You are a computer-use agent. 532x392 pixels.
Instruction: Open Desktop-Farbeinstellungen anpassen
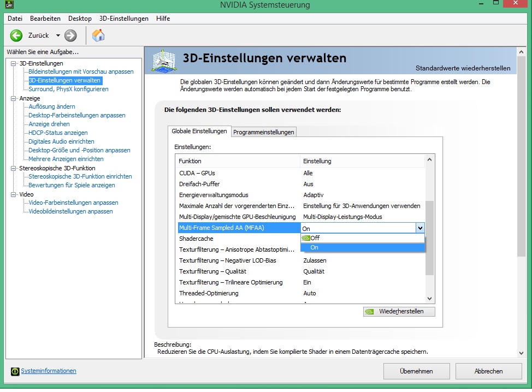pos(77,115)
